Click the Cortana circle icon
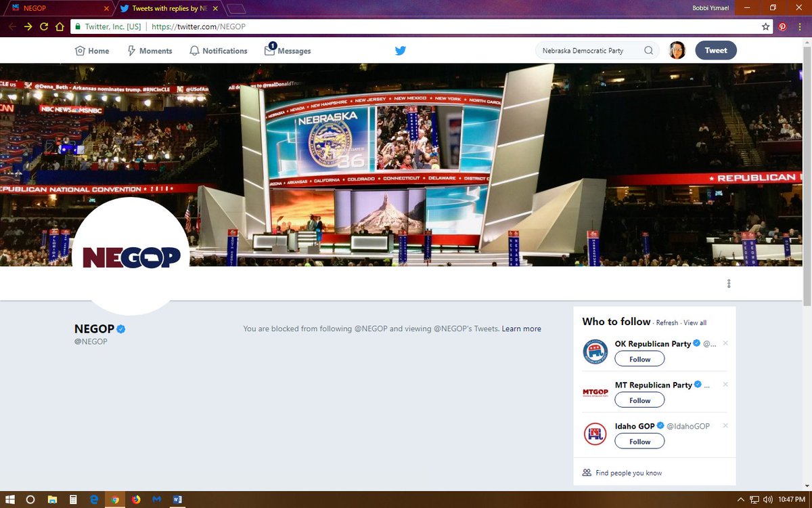 (x=30, y=499)
